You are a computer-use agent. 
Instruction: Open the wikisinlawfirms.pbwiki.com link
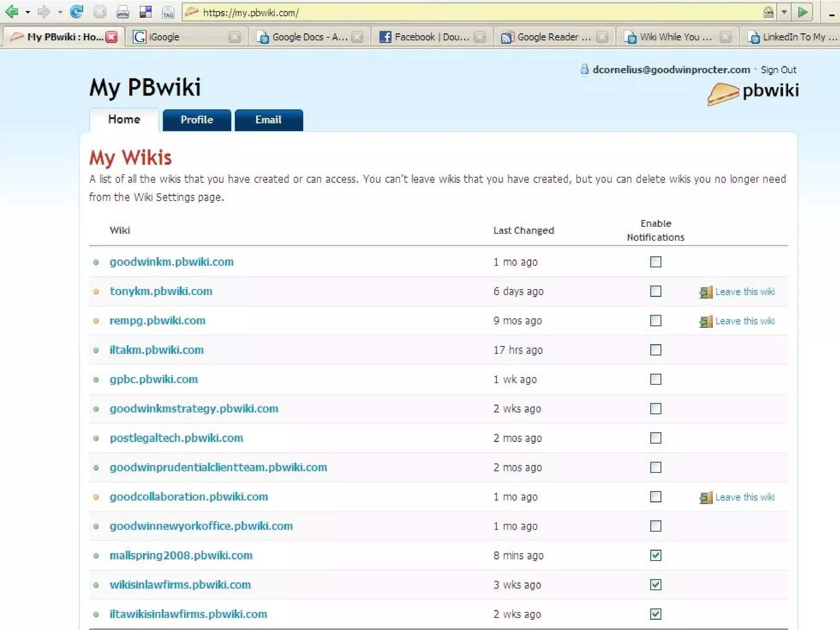(180, 584)
